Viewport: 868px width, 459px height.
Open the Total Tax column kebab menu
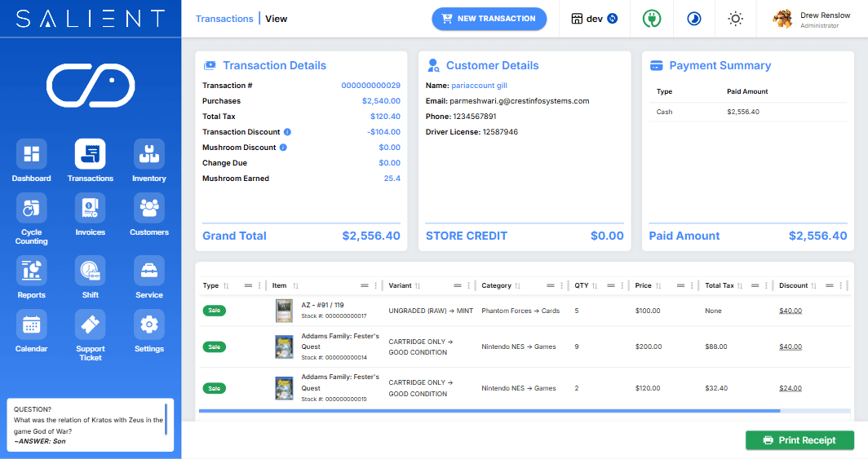point(766,286)
